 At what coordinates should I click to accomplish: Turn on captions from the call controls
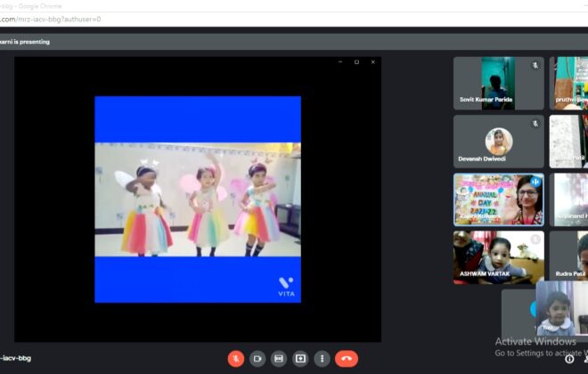pos(279,359)
